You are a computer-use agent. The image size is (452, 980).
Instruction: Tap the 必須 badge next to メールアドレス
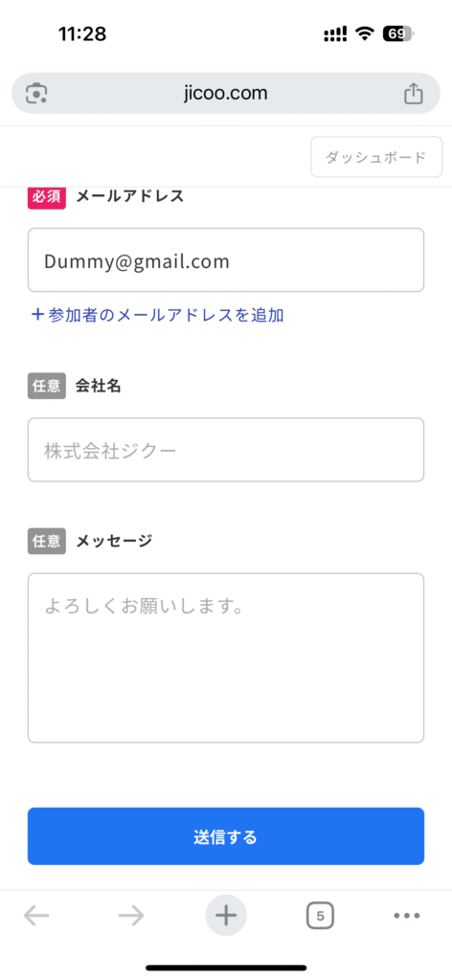pyautogui.click(x=47, y=196)
